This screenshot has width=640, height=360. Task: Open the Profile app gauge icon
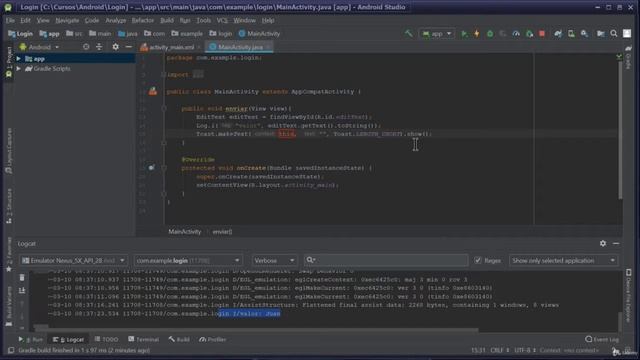point(516,34)
